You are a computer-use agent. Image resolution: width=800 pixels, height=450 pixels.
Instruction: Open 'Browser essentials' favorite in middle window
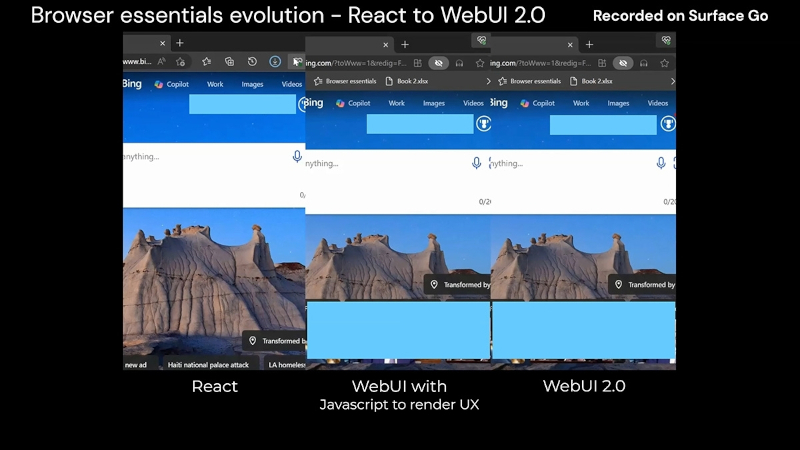click(x=345, y=81)
